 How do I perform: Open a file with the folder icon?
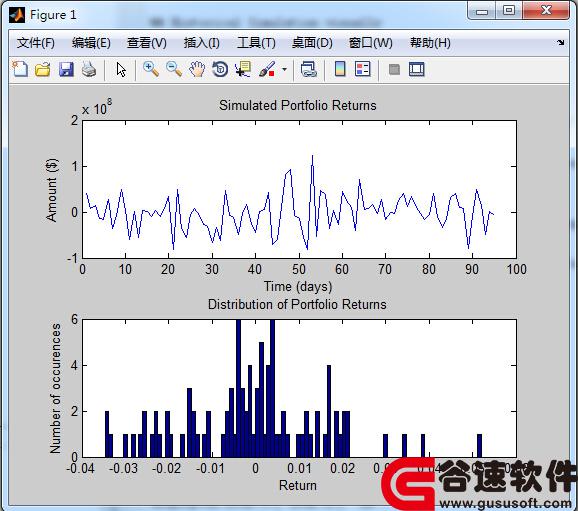click(43, 69)
